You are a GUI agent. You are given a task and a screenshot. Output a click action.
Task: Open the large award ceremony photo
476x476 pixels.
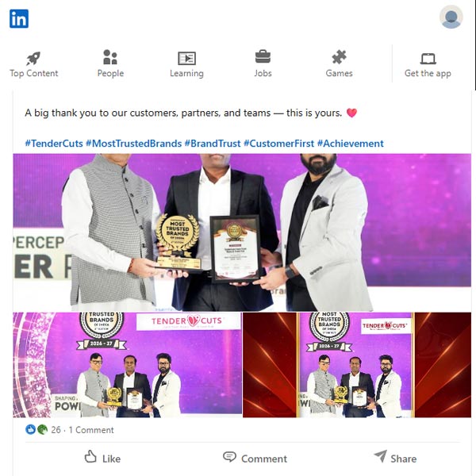tap(242, 232)
